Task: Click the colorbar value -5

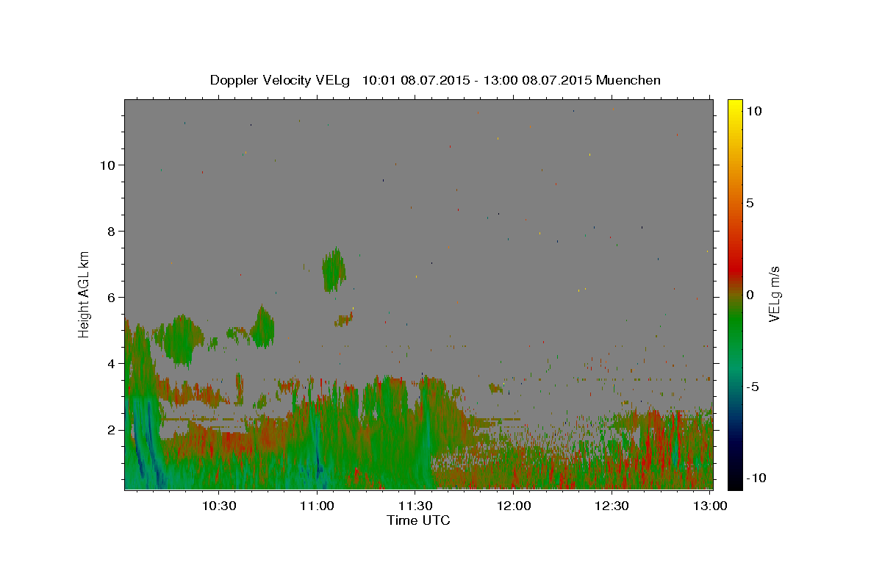Action: click(x=753, y=387)
